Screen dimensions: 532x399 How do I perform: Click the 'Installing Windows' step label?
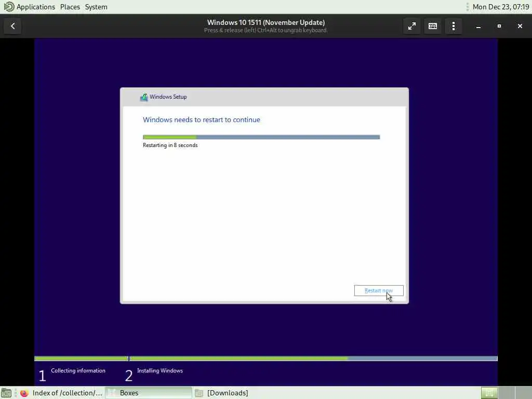(x=160, y=370)
